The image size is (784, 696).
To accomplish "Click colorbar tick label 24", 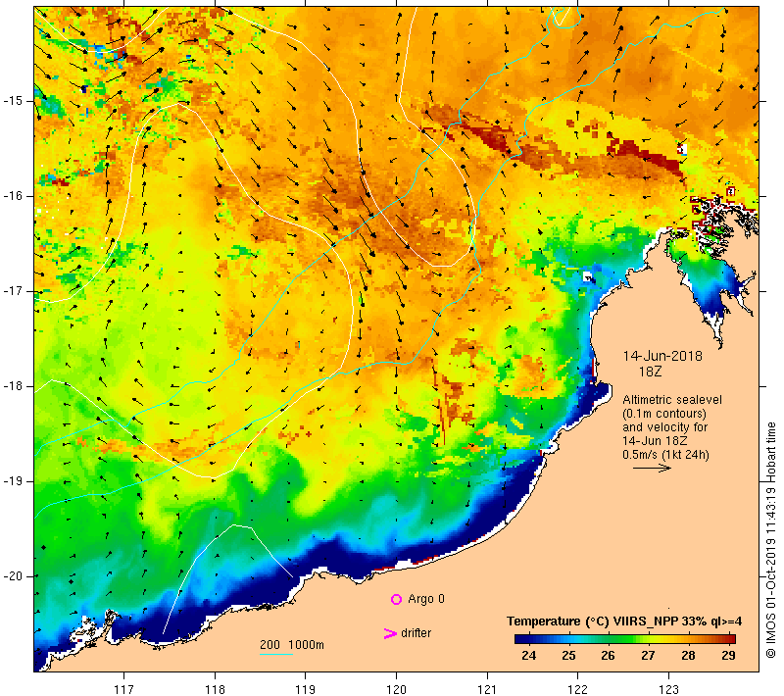I will point(528,655).
